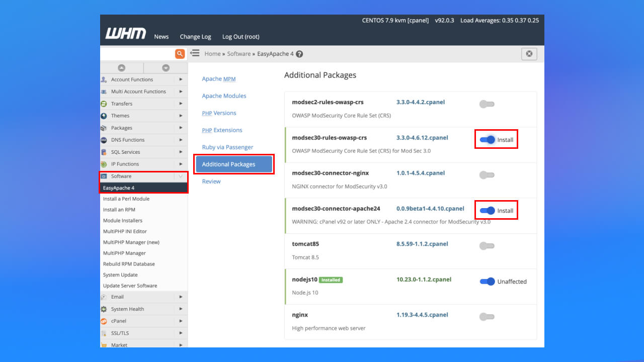Image resolution: width=644 pixels, height=362 pixels.
Task: Expand Account Functions arrow
Action: 181,79
